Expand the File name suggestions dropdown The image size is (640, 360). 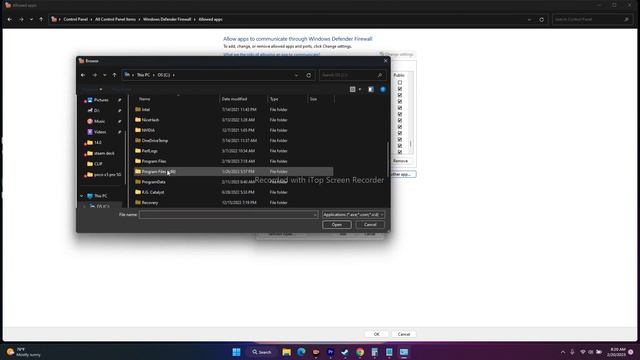coord(315,215)
